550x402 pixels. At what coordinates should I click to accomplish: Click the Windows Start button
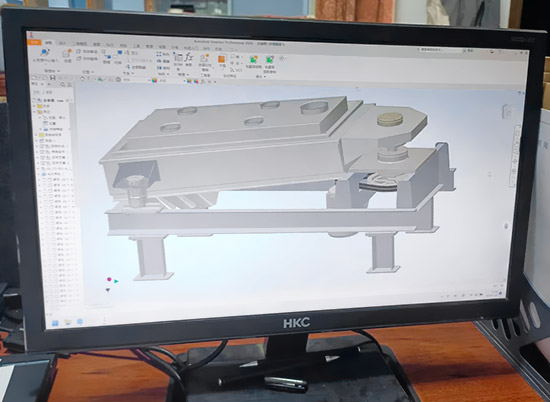point(55,323)
